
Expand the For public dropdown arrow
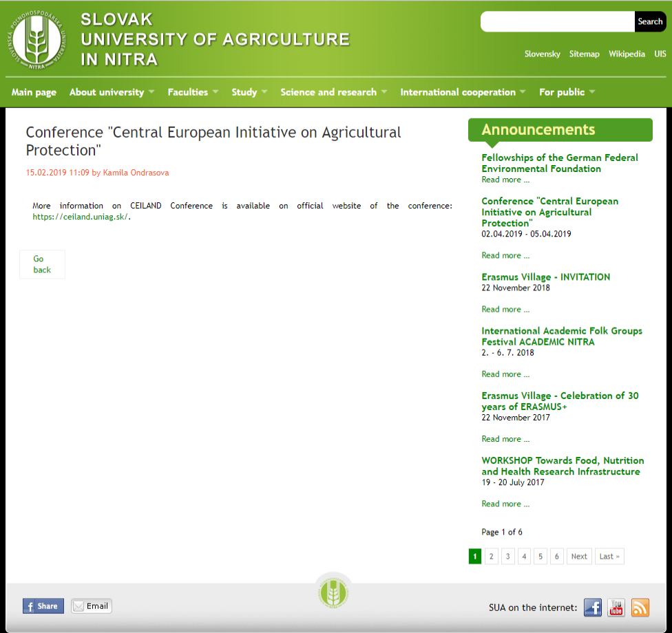coord(592,92)
